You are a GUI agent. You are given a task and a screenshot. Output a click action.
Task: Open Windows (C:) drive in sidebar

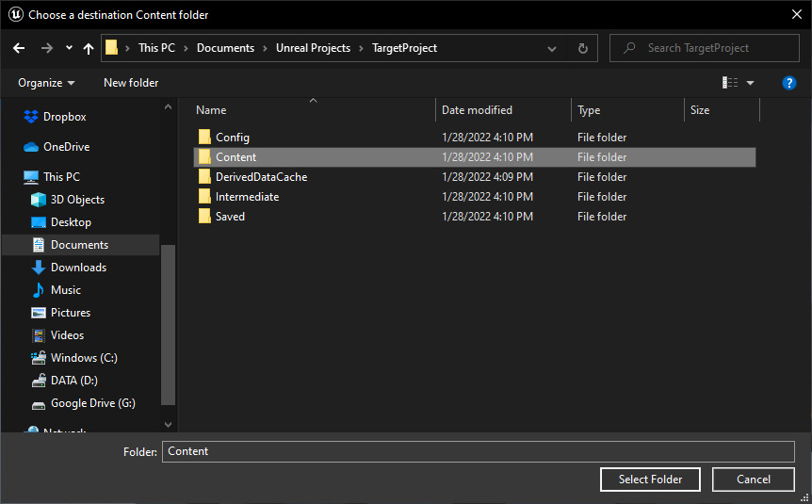tap(84, 358)
